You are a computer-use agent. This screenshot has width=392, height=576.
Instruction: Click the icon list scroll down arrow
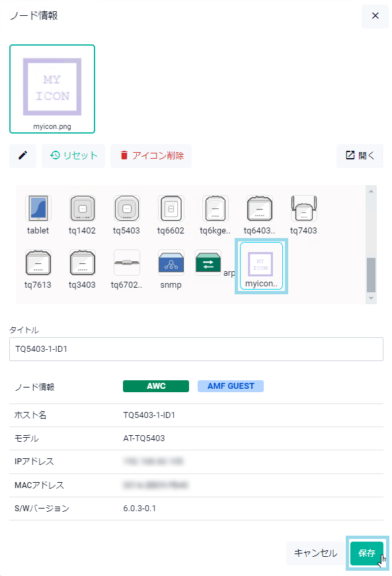371,298
